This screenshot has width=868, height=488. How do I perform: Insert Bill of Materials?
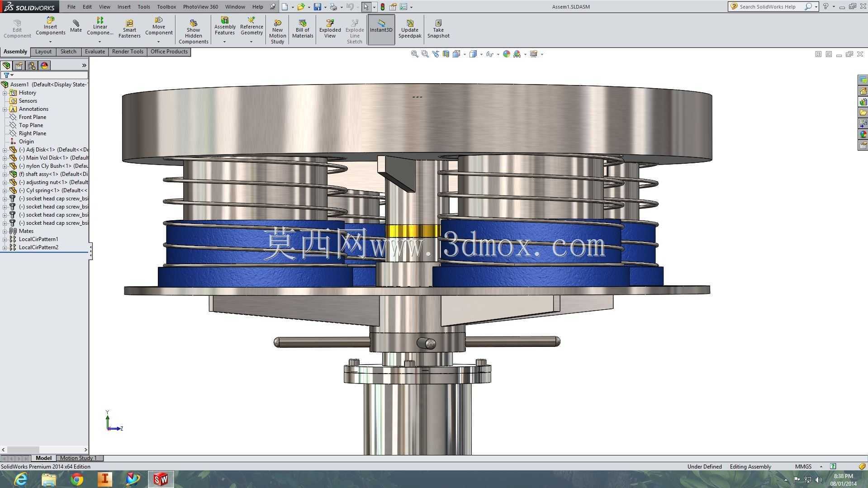click(303, 29)
